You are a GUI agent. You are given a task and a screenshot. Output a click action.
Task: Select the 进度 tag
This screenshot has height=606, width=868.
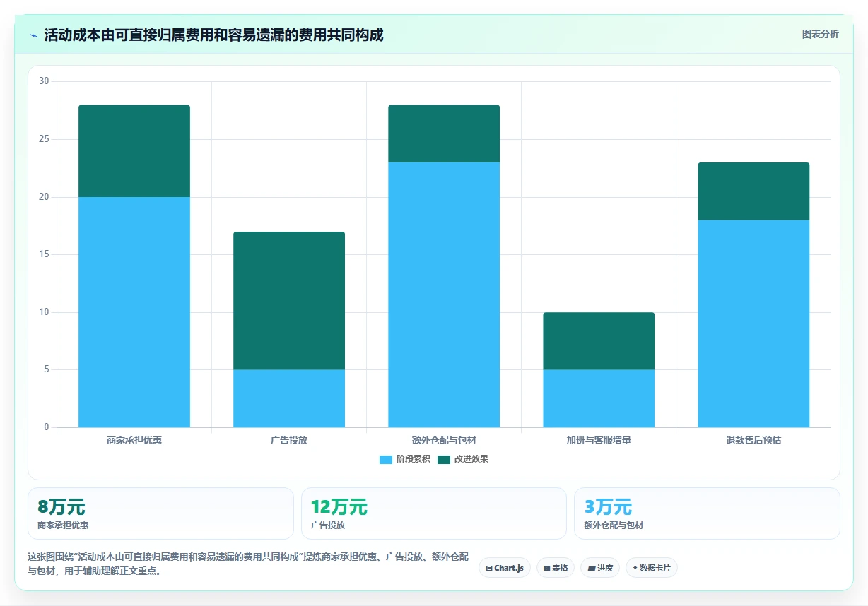[x=600, y=568]
